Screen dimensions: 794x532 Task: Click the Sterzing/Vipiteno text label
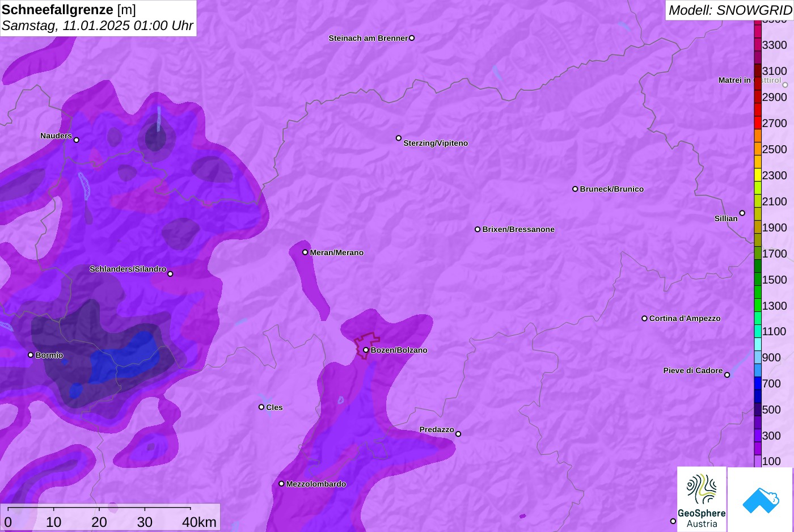point(436,143)
